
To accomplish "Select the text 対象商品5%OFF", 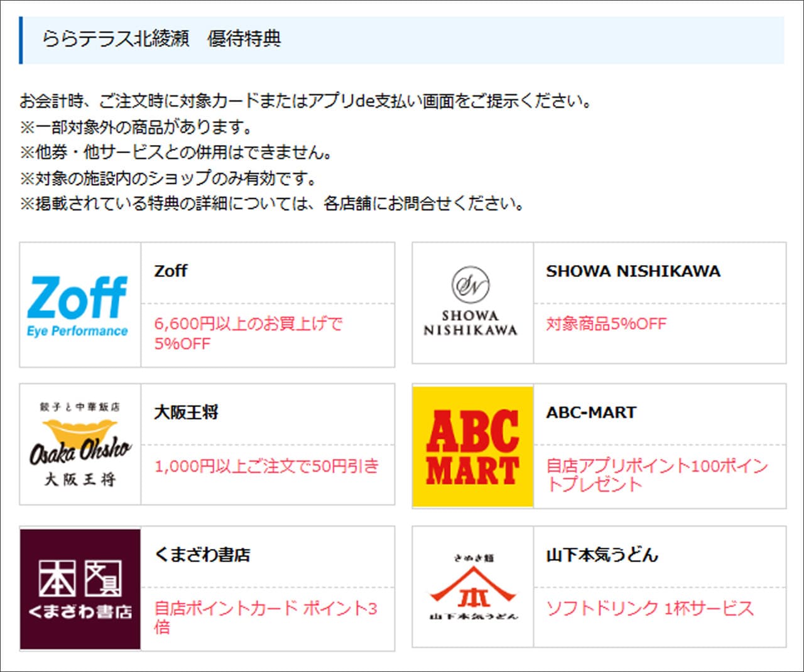I will click(x=606, y=324).
